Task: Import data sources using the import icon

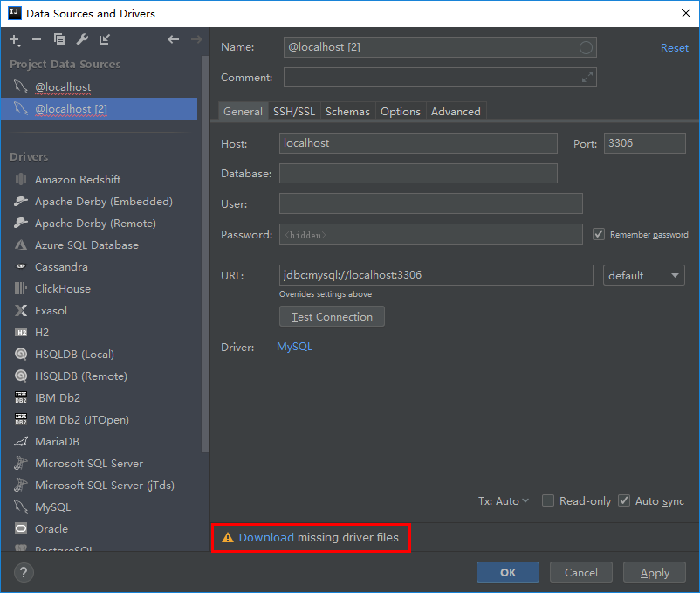Action: click(x=105, y=40)
